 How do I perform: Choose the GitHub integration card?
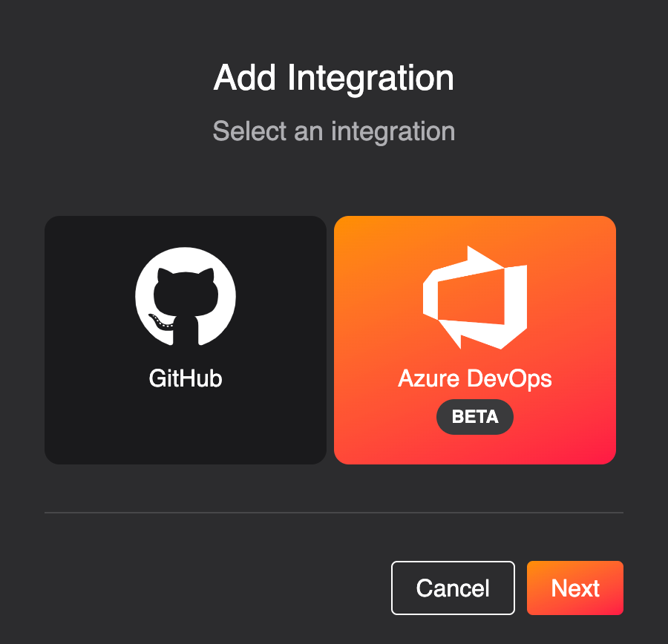coord(186,340)
